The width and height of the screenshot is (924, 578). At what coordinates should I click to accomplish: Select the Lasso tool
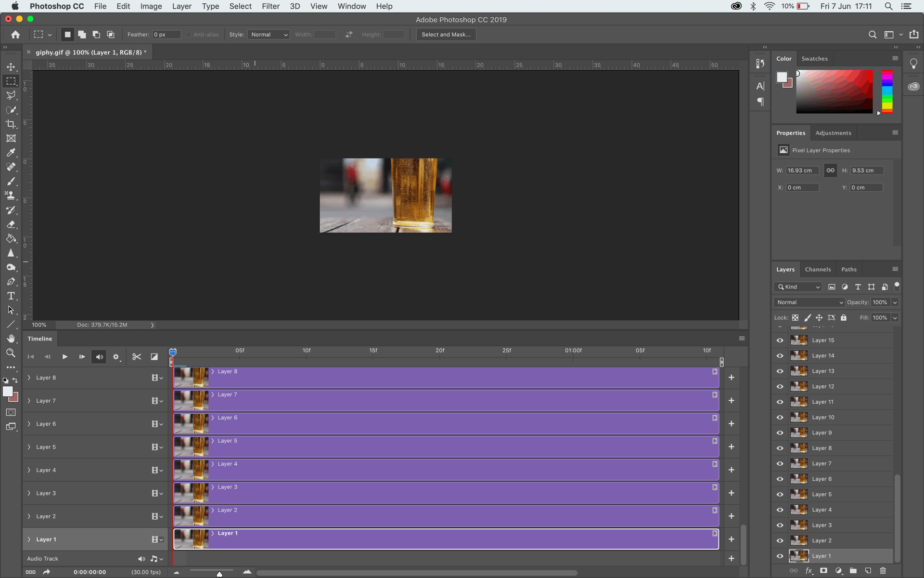[11, 95]
